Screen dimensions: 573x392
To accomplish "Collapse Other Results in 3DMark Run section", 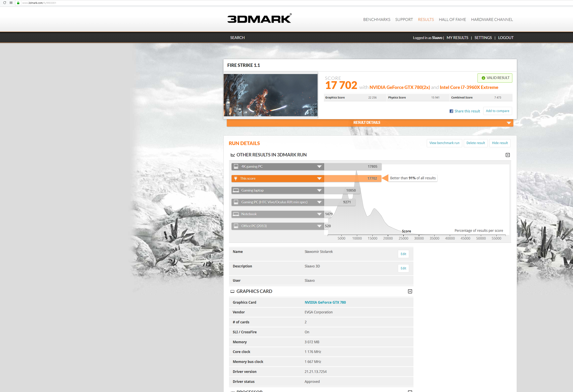I will pyautogui.click(x=508, y=155).
